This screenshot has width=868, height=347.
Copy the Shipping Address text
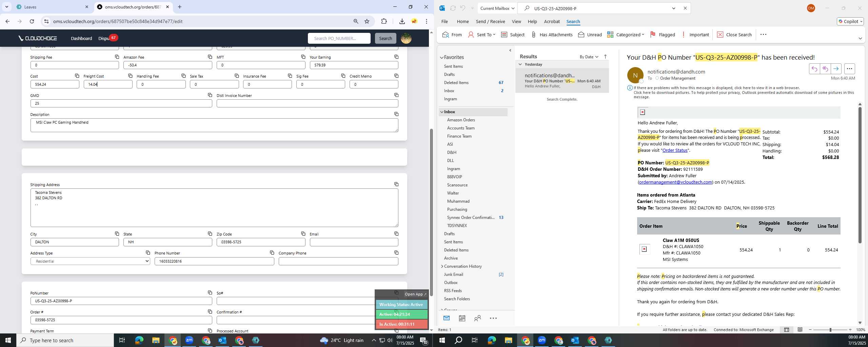[396, 184]
